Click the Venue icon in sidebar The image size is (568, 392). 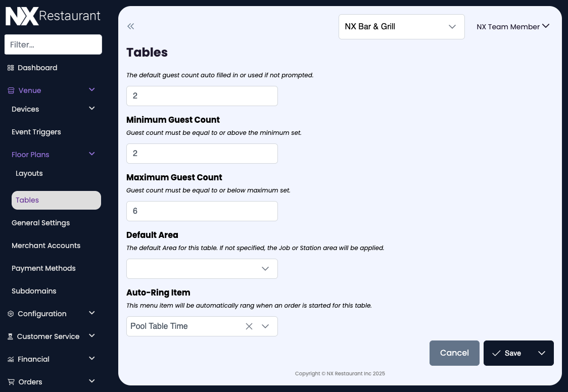coord(11,90)
